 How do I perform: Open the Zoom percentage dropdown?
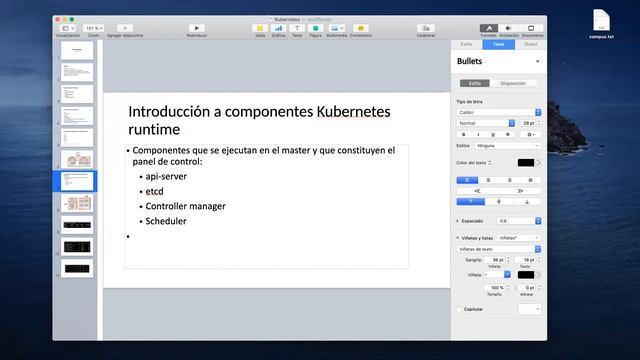tap(93, 28)
